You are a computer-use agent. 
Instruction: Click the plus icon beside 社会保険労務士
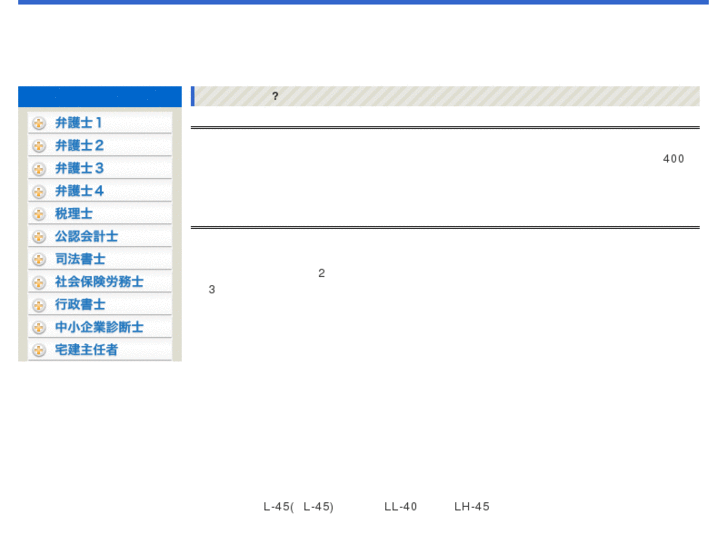[x=39, y=282]
